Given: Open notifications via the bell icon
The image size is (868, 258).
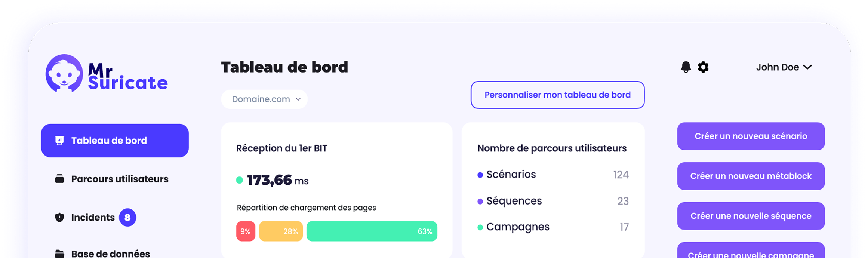Looking at the screenshot, I should [x=686, y=67].
